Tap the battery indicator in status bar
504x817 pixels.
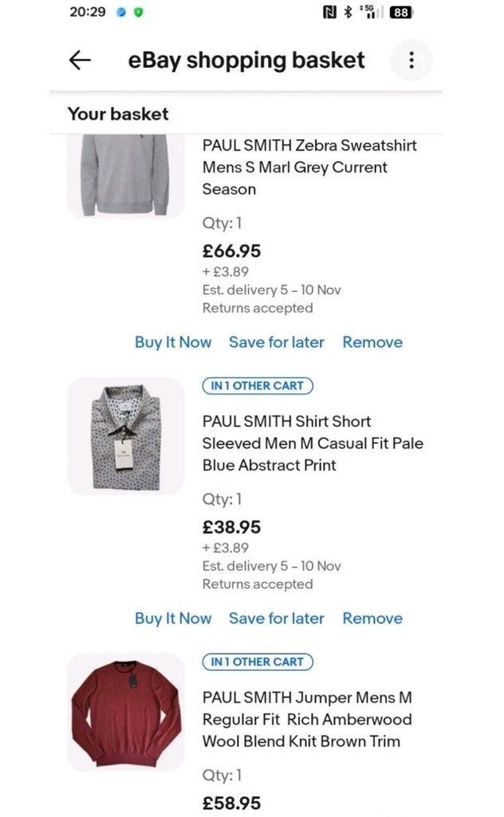(x=401, y=13)
